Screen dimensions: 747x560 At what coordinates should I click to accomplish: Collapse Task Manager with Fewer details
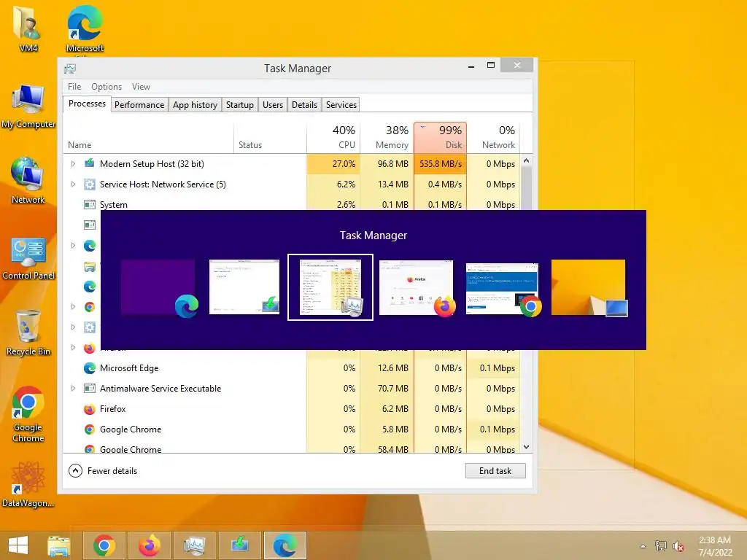tap(103, 471)
